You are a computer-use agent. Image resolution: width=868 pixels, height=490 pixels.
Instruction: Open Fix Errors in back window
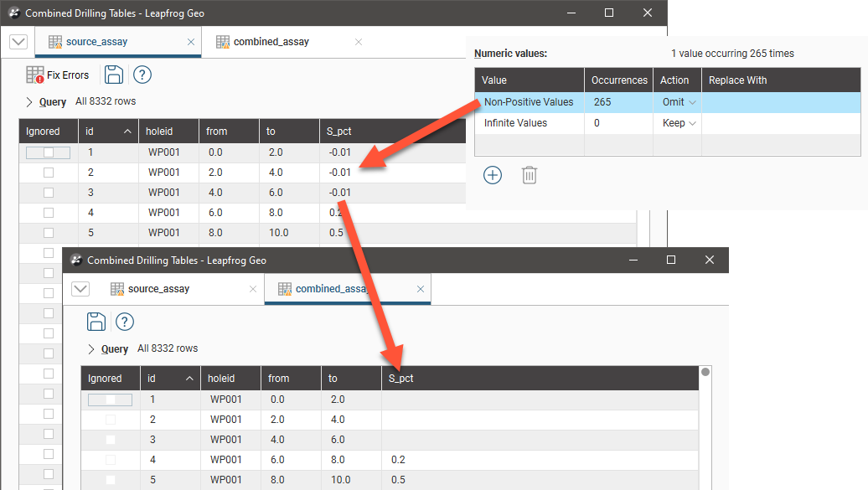(x=58, y=75)
